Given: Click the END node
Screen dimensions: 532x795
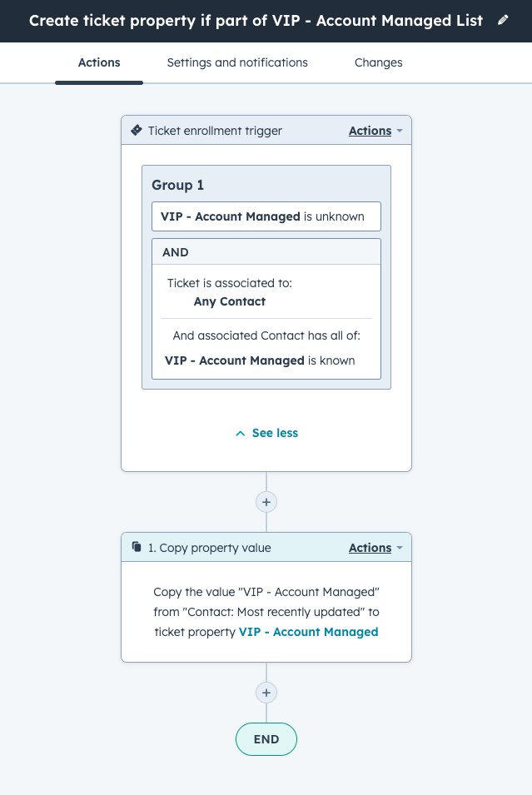Looking at the screenshot, I should [x=266, y=739].
